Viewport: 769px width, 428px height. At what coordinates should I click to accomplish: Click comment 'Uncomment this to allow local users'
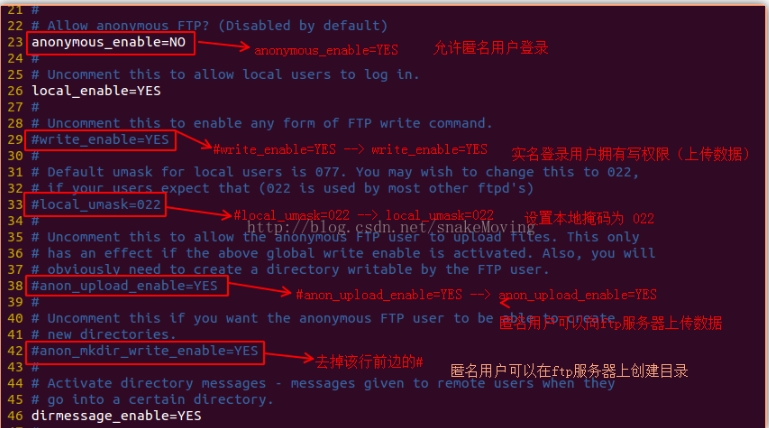[x=189, y=75]
